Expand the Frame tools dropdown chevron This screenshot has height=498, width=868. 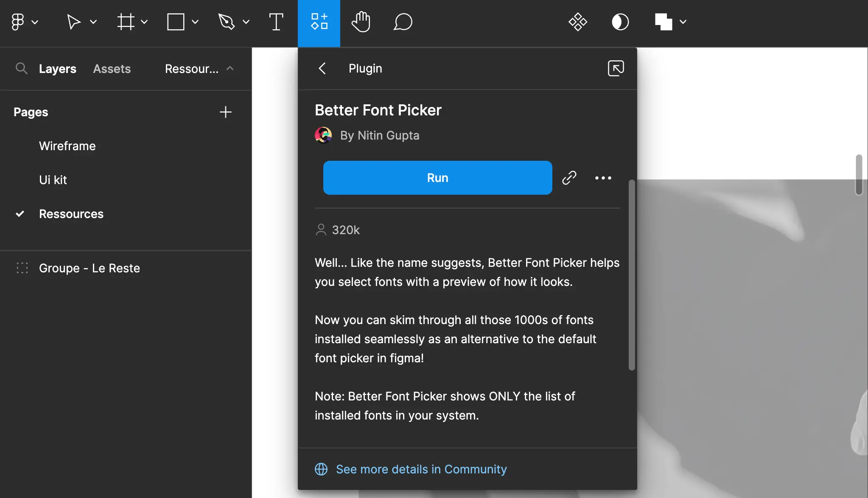click(144, 22)
